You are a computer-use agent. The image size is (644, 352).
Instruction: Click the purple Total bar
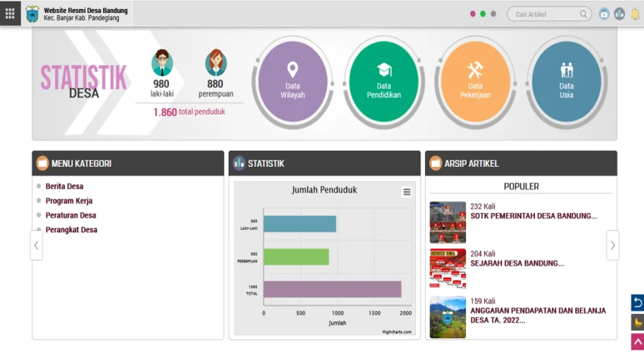[333, 289]
